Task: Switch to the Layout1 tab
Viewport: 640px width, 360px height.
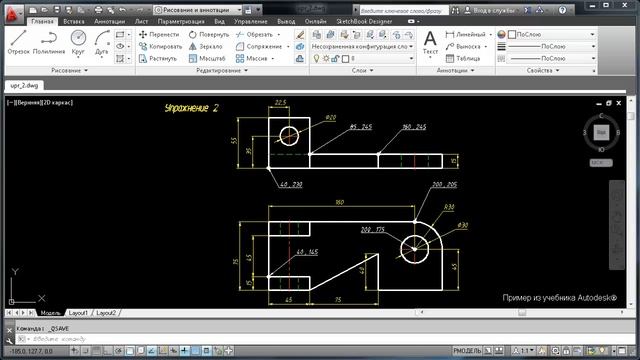Action: click(78, 313)
